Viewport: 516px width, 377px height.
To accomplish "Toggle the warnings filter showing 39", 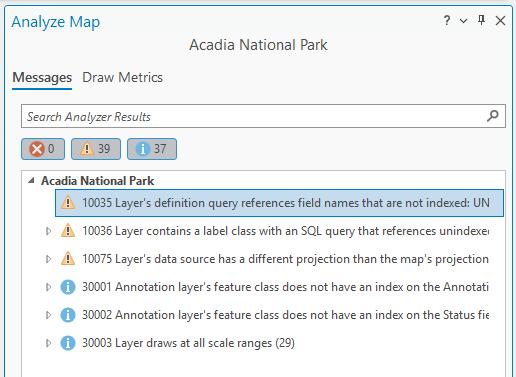I will pos(96,149).
